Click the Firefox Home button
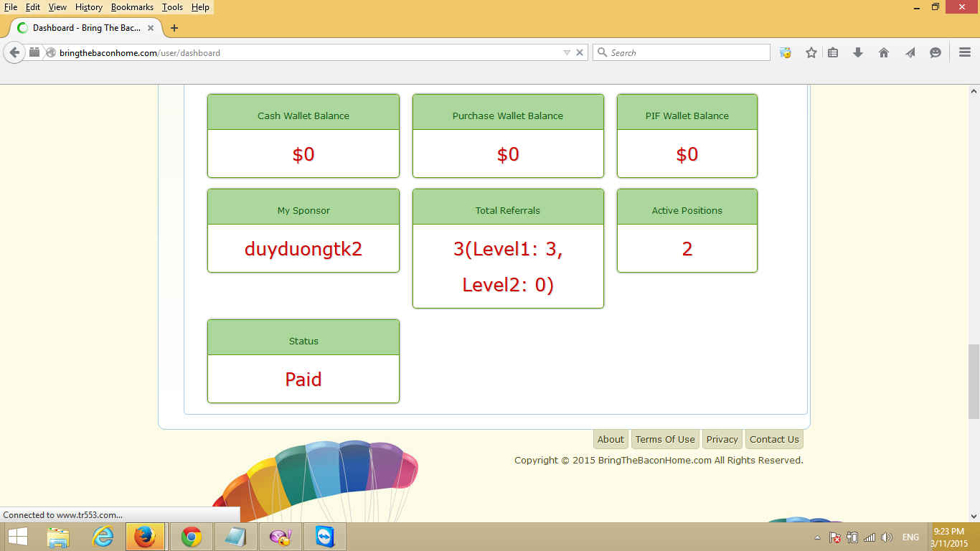Viewport: 980px width, 551px height. click(884, 52)
